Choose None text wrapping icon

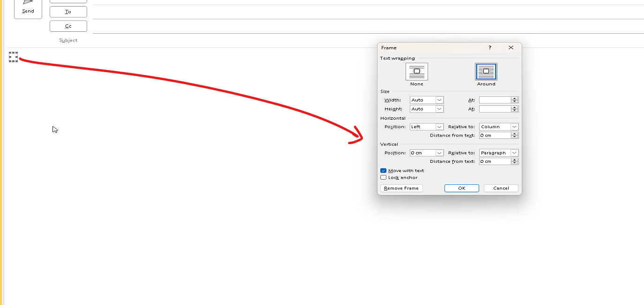(416, 72)
